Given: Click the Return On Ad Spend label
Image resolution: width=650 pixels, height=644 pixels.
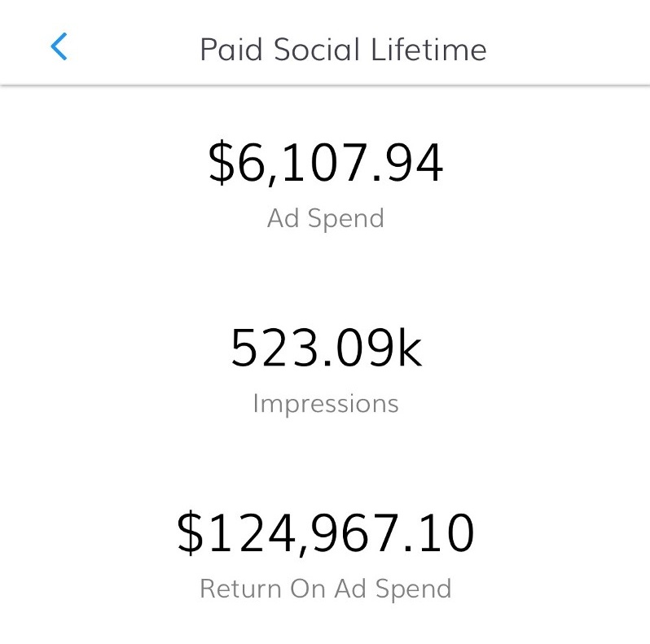Looking at the screenshot, I should (326, 589).
